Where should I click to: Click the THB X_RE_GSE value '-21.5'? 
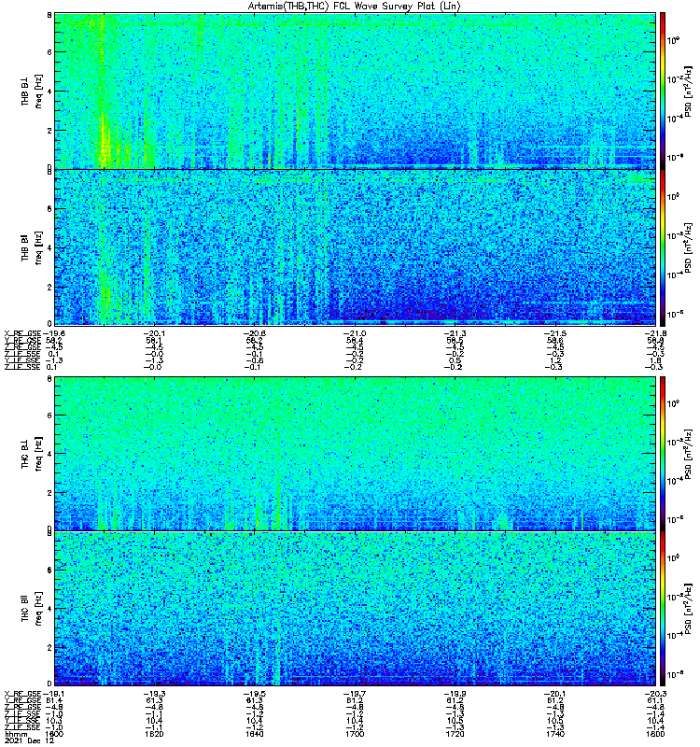[x=554, y=333]
